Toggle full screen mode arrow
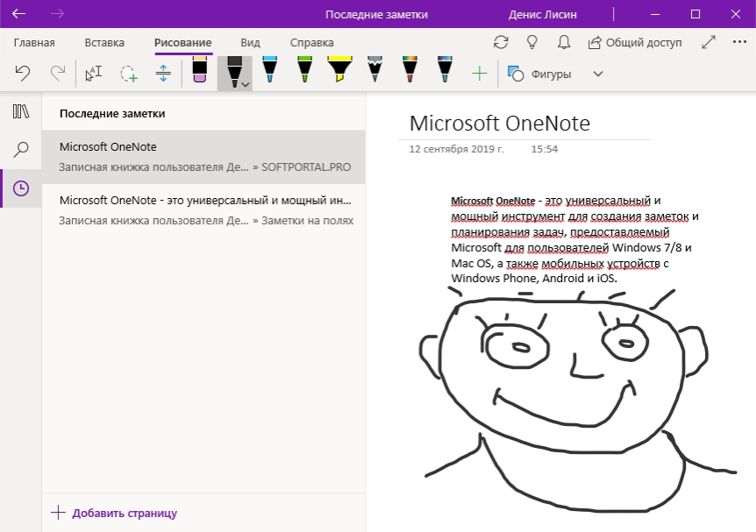Viewport: 756px width, 532px height. (x=709, y=42)
